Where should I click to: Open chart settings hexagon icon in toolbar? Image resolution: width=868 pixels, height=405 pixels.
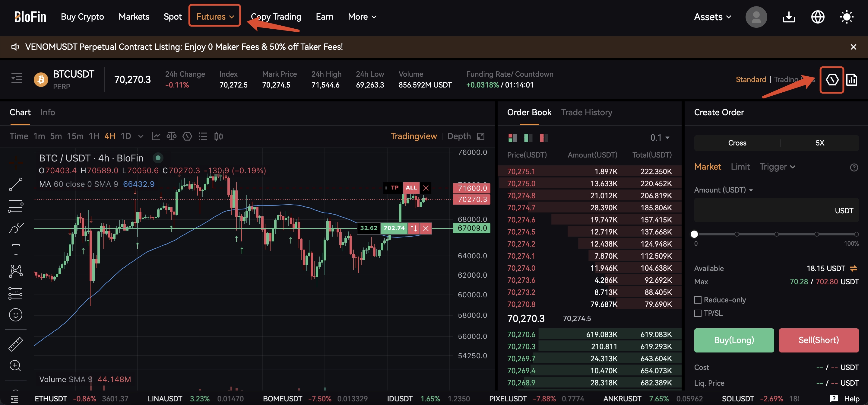[x=187, y=136]
